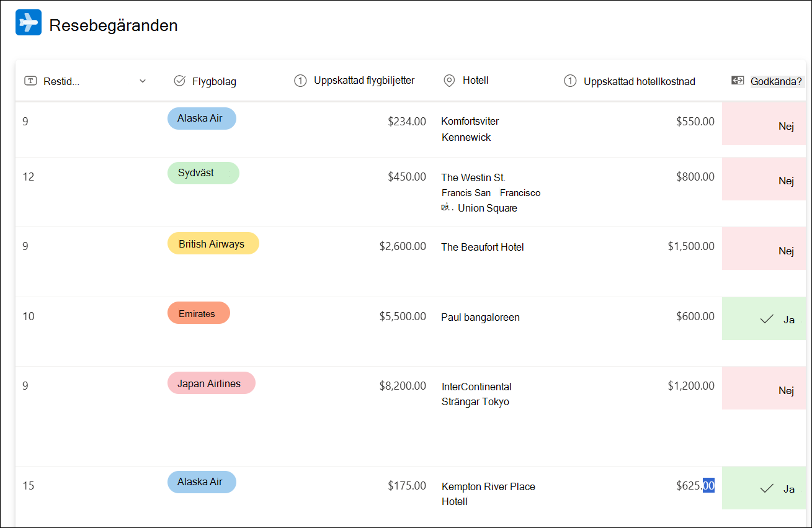Click the text-type icon beside Restid header
This screenshot has width=812, height=528.
pyautogui.click(x=30, y=81)
